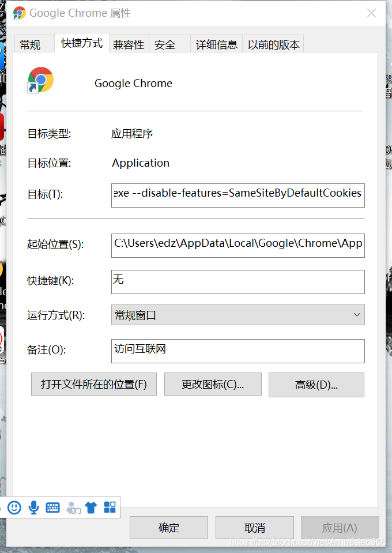This screenshot has height=553, width=392.
Task: Click the 目标(T) input field
Action: click(238, 195)
